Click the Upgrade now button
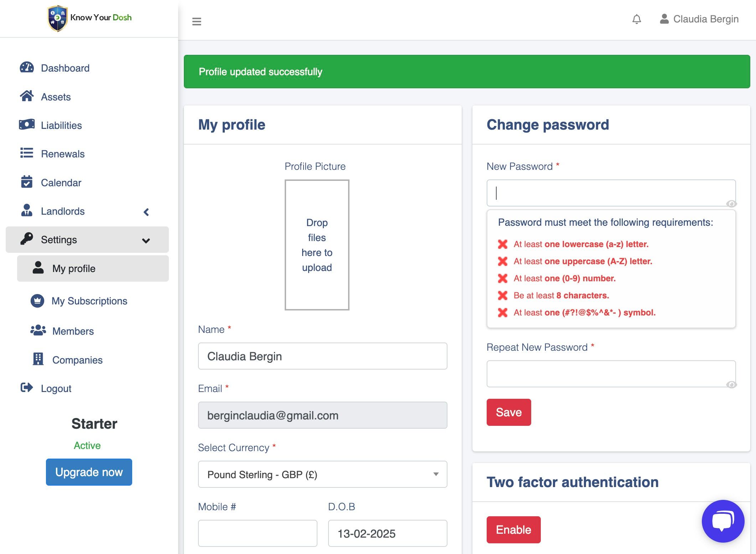Screen dimensions: 756x554 (x=89, y=472)
